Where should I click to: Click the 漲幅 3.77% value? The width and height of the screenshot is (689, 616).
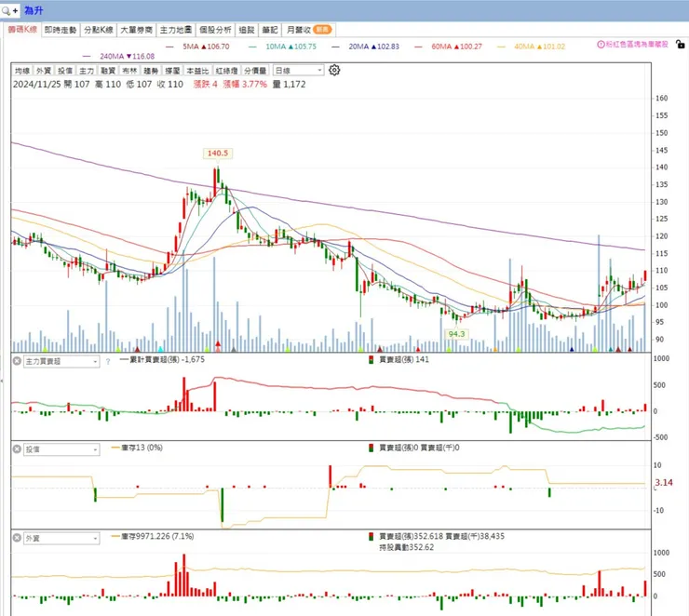[x=245, y=85]
